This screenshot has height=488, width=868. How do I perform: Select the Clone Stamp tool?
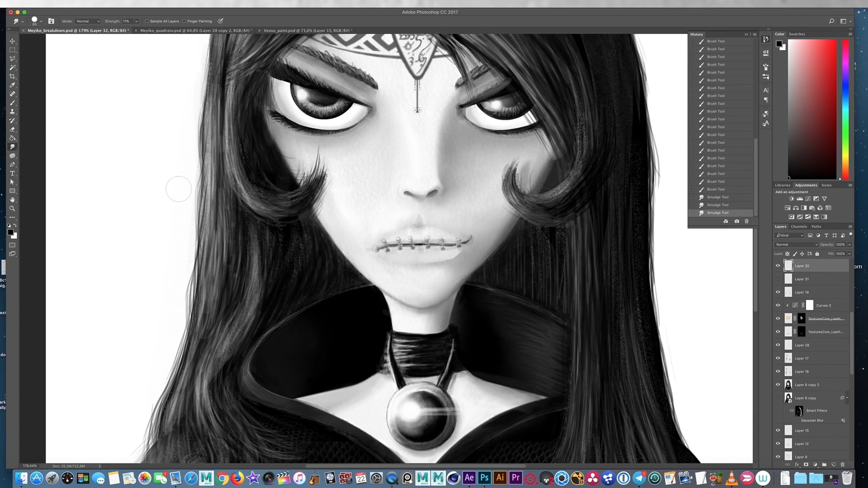(12, 112)
